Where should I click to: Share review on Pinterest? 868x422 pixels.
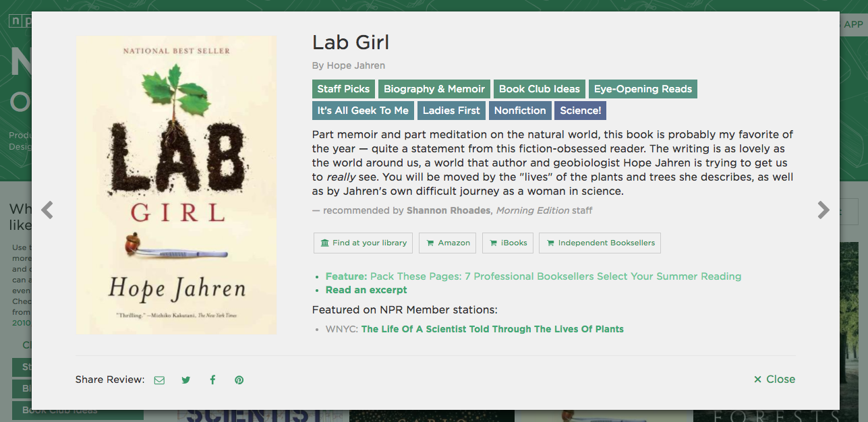tap(239, 380)
